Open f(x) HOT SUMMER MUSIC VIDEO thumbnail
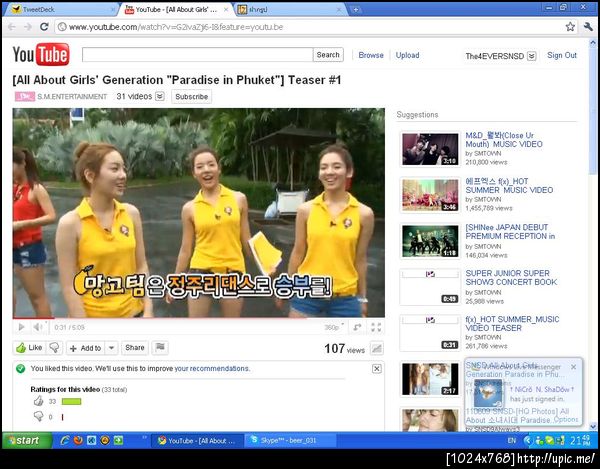This screenshot has width=600, height=469. tap(430, 195)
